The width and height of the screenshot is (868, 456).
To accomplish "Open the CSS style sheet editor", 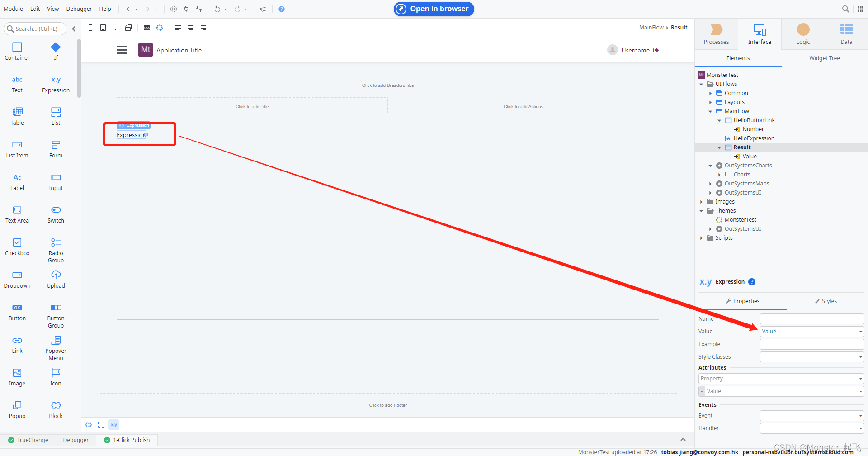I will tap(147, 28).
